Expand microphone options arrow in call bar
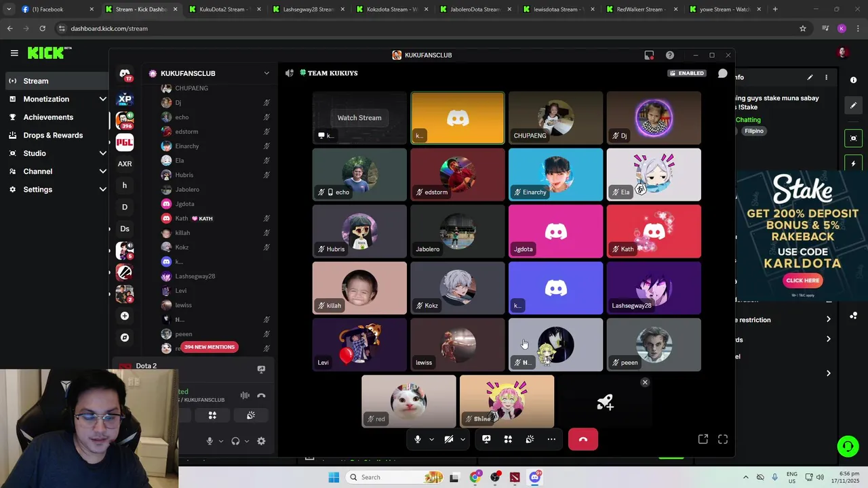The height and width of the screenshot is (488, 868). pos(431,439)
